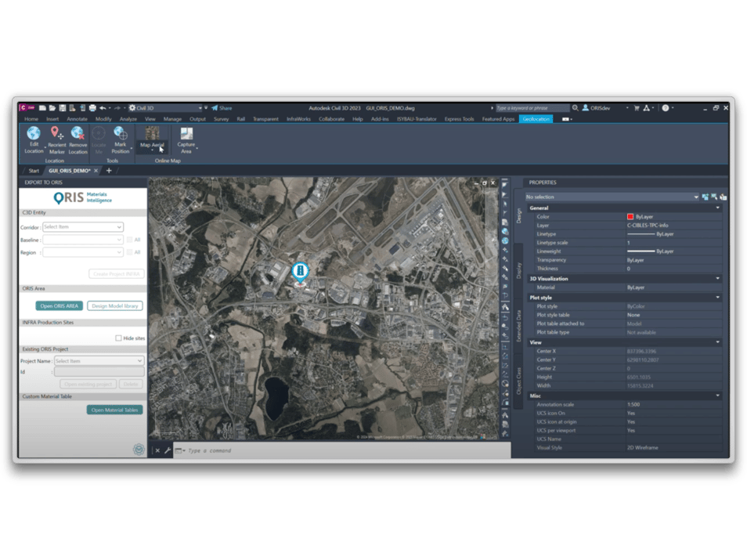Open the ORIS panel settings gear

click(x=139, y=450)
